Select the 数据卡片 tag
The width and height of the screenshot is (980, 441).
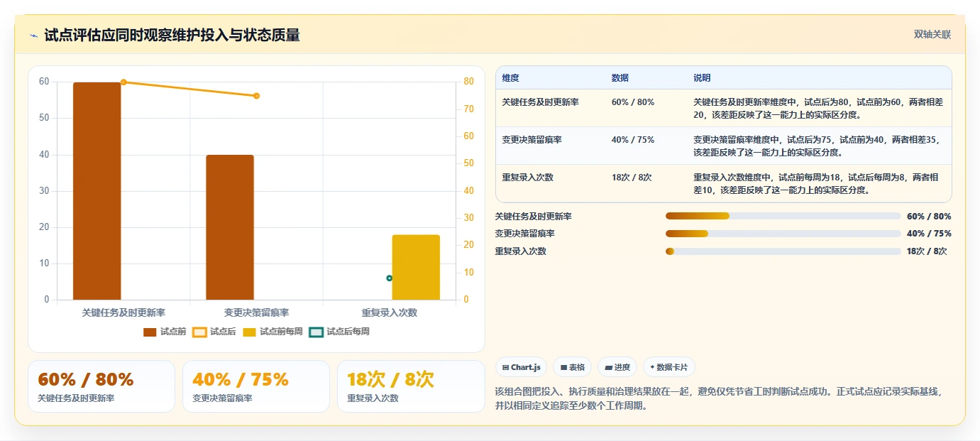[x=669, y=367]
